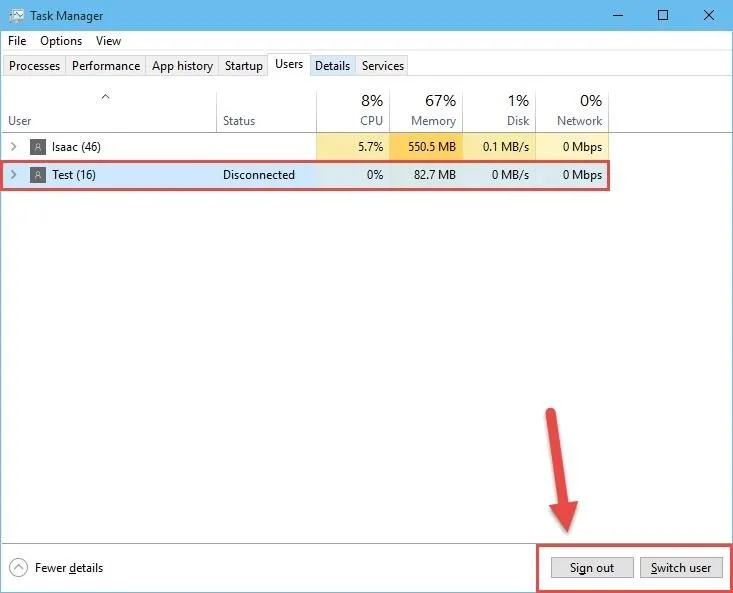733x593 pixels.
Task: Click Test's 0 MB/s disk value
Action: point(510,175)
